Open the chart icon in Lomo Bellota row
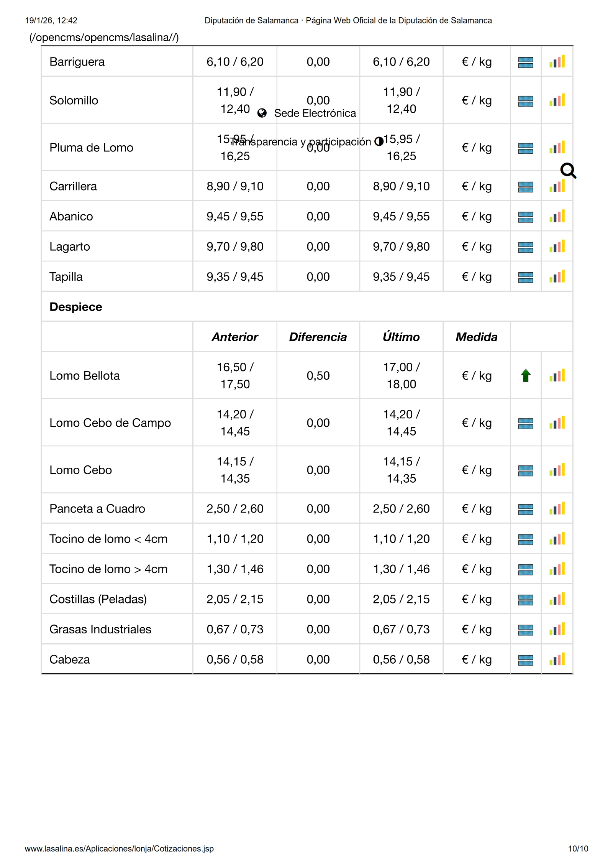Viewport: 613px width, 868px height. (x=557, y=375)
